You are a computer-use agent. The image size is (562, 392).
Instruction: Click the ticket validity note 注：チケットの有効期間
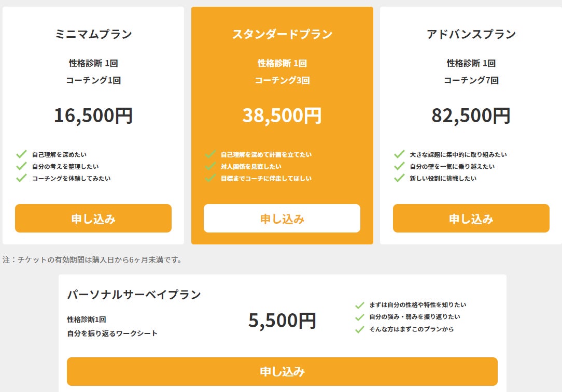click(x=93, y=260)
